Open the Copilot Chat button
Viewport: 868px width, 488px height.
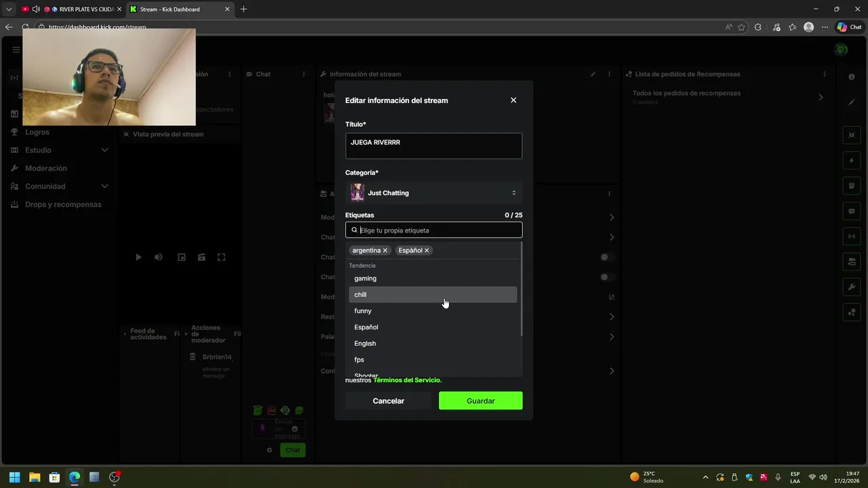(849, 27)
